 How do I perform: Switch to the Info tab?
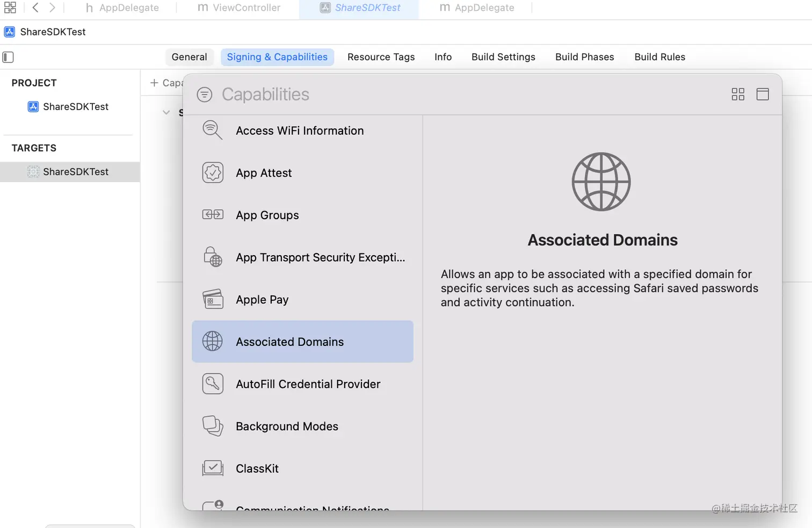tap(443, 57)
